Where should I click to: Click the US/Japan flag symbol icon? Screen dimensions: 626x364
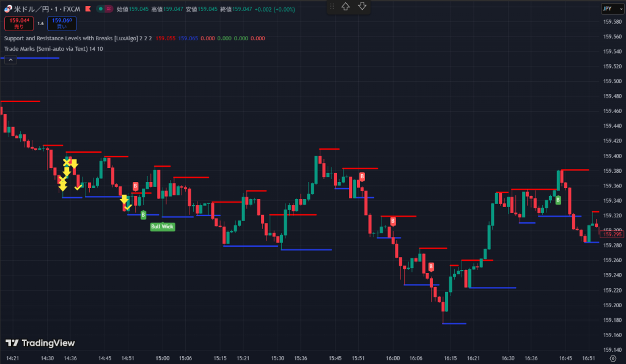(9, 9)
